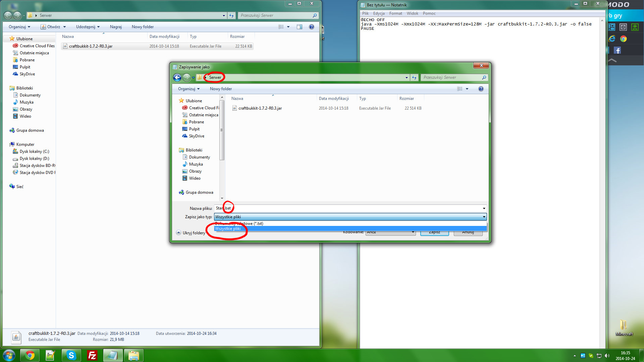Open the Udostępnij dropdown in Explorer
The image size is (644, 362).
88,27
